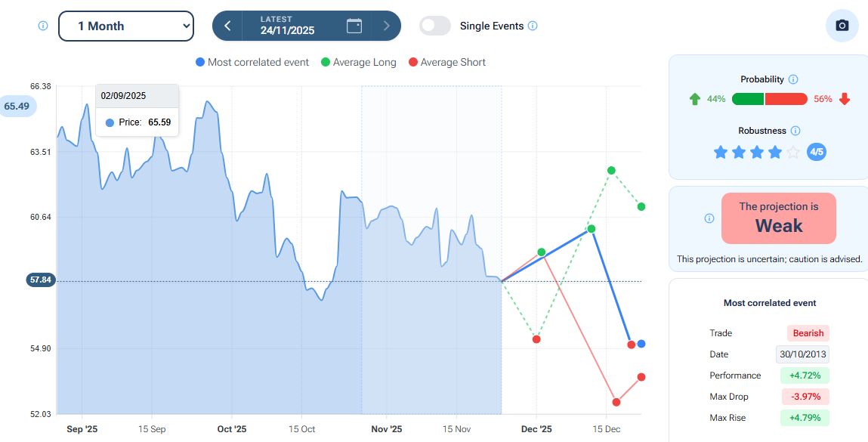The width and height of the screenshot is (868, 442).
Task: Open the calendar date picker icon
Action: 354,26
